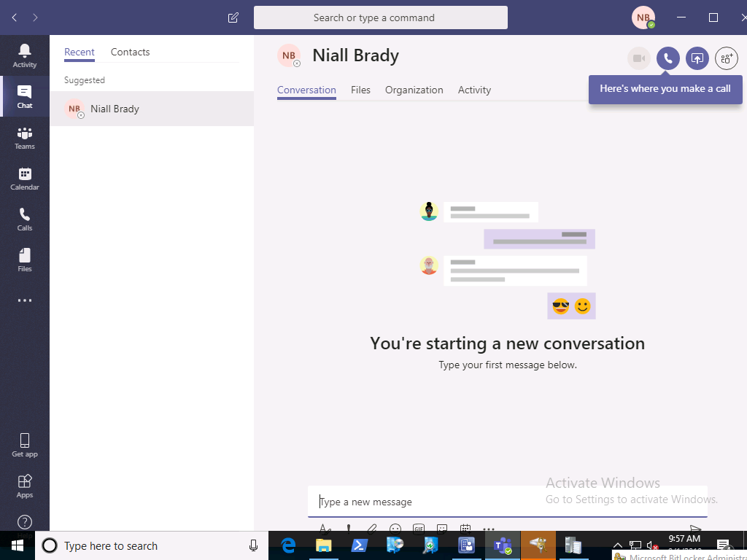Image resolution: width=747 pixels, height=560 pixels.
Task: Click the Type here to search taskbar box
Action: coord(152,545)
